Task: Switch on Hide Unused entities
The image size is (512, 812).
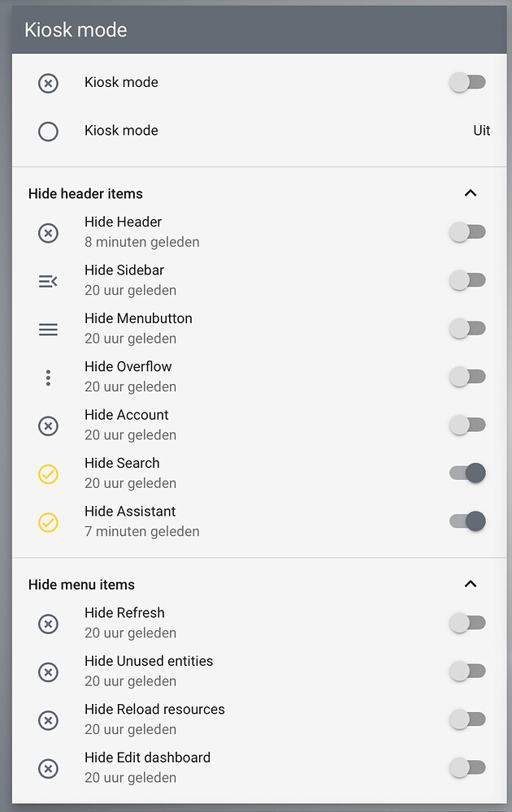Action: (x=467, y=671)
